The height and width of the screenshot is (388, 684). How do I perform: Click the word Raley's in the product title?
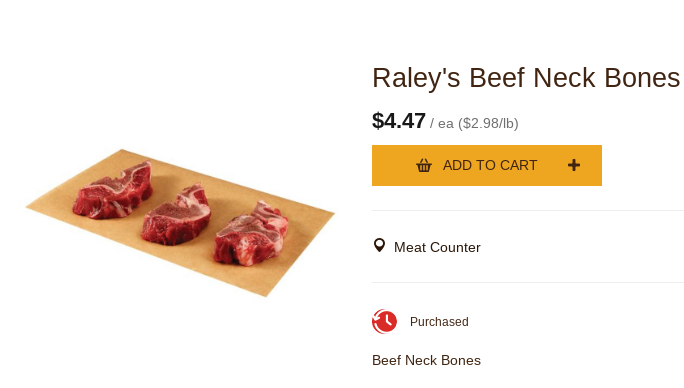pos(416,78)
